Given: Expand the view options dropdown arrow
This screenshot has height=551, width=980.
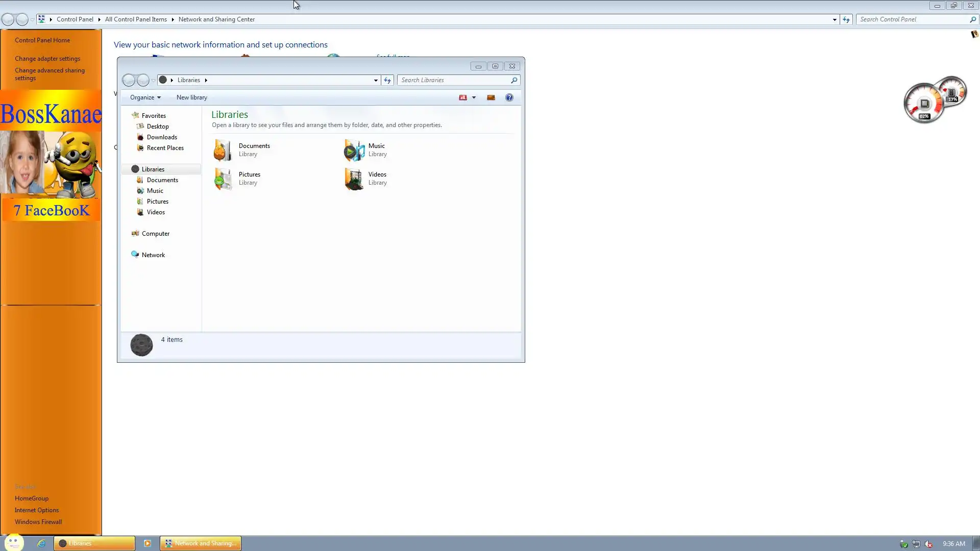Looking at the screenshot, I should click(x=474, y=97).
